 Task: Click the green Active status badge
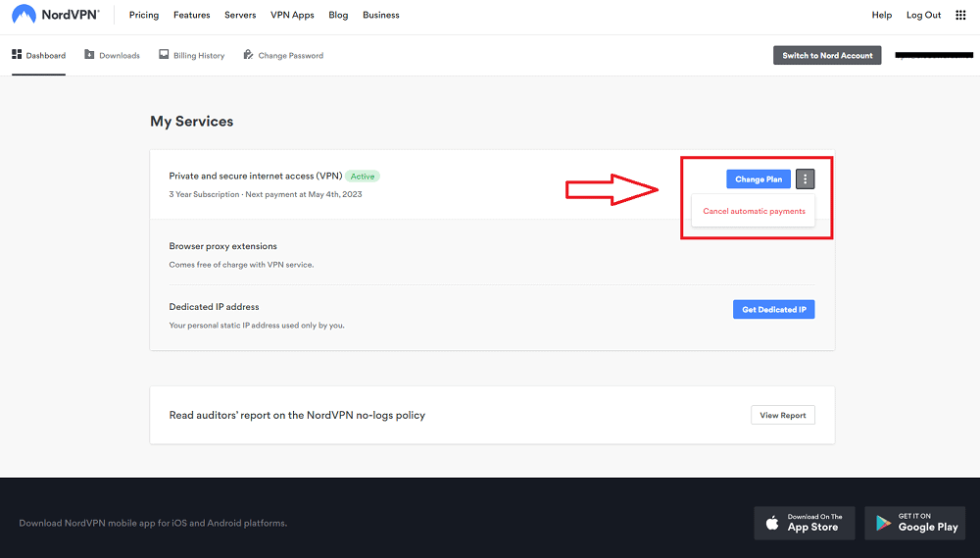pyautogui.click(x=363, y=177)
